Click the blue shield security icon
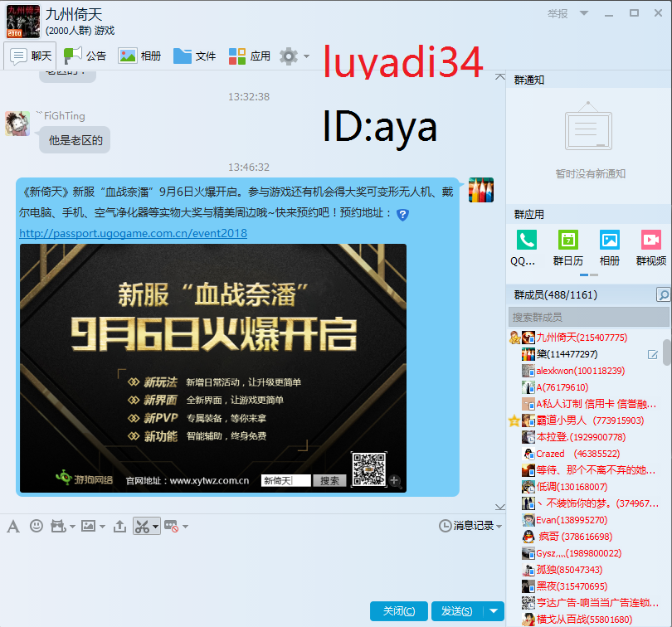Screen dimensions: 672x627 [402, 214]
